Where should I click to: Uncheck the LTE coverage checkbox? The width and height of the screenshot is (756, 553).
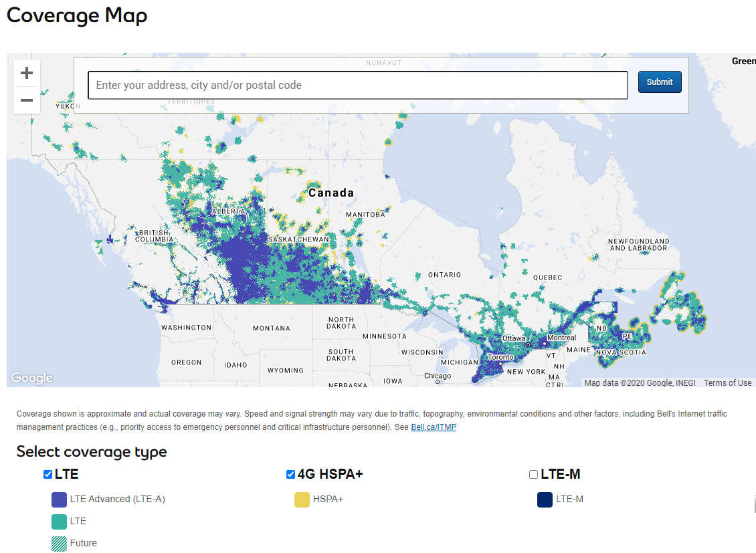click(x=48, y=475)
